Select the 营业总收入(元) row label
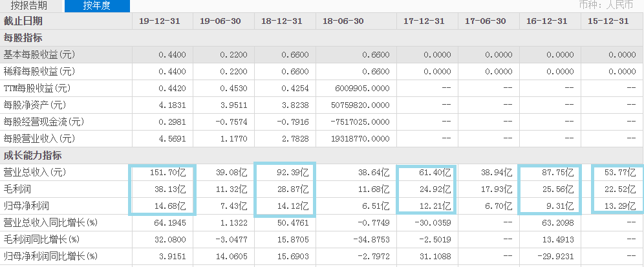The image size is (644, 267). (x=35, y=172)
